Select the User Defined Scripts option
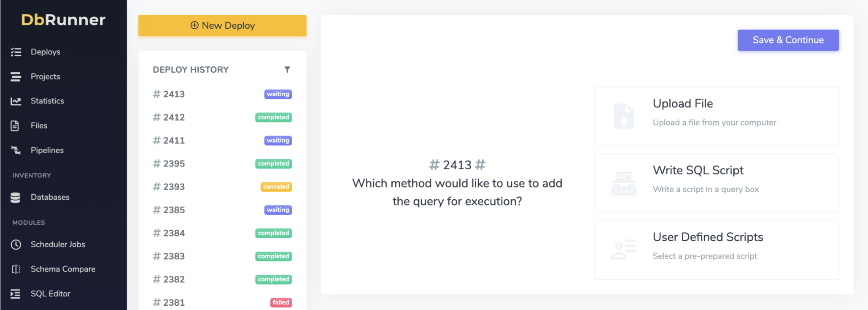This screenshot has width=868, height=310. (716, 250)
